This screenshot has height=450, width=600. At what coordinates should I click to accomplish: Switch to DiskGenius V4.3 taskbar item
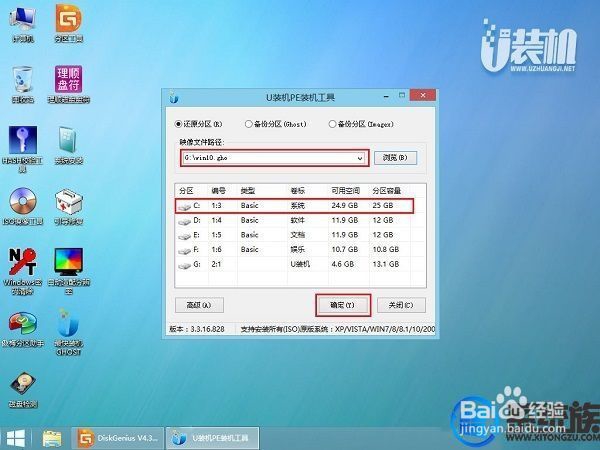[117, 439]
